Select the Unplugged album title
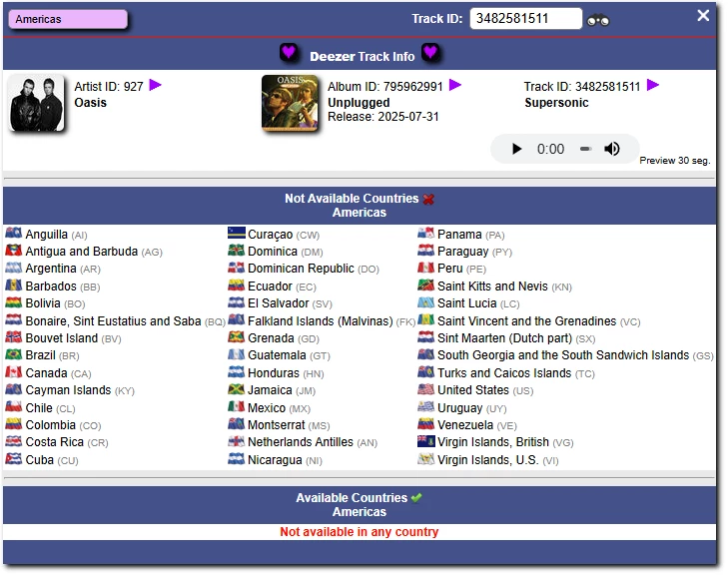The height and width of the screenshot is (575, 728). (359, 103)
